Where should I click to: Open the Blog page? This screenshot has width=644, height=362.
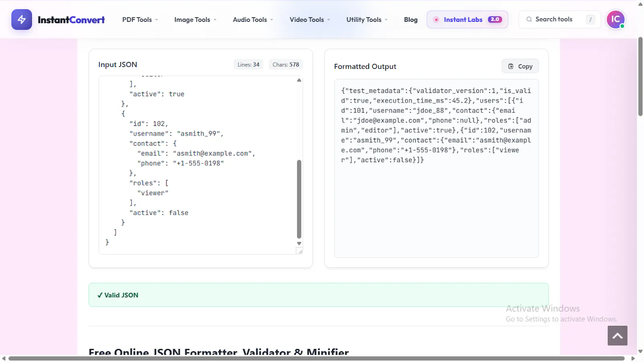pyautogui.click(x=411, y=20)
